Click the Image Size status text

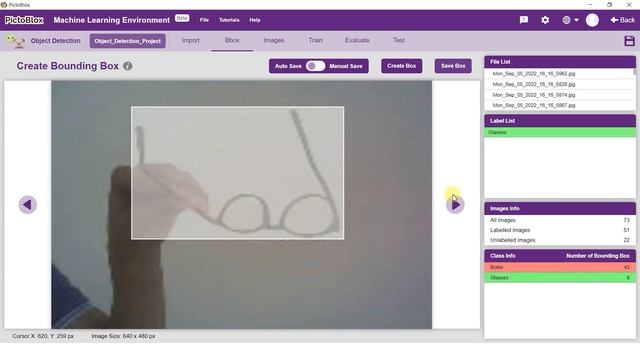pyautogui.click(x=123, y=336)
